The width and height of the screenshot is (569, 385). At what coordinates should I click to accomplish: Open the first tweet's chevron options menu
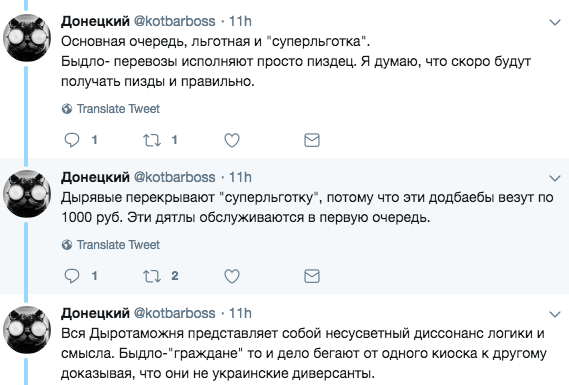pos(555,22)
